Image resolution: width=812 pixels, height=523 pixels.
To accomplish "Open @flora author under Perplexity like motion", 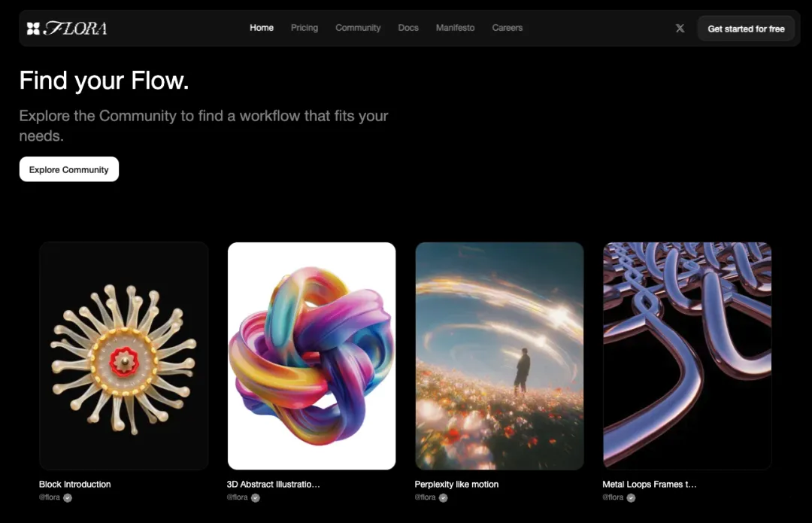I will 425,497.
